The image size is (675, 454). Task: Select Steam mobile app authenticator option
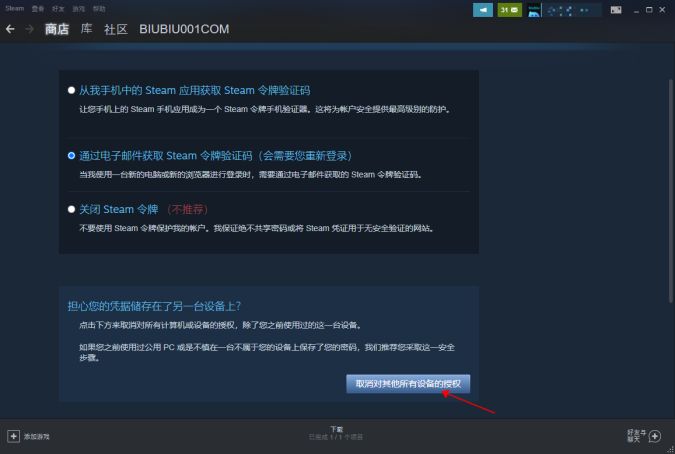(71, 90)
